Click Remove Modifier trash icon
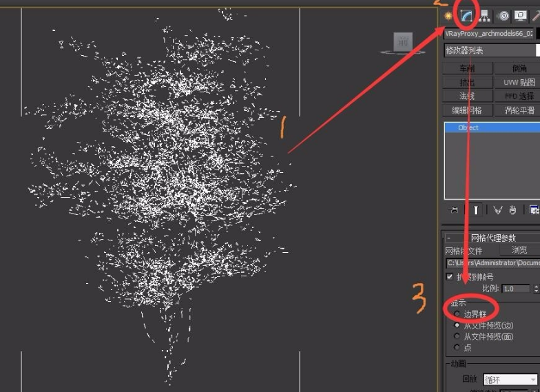This screenshot has height=392, width=540. pos(512,209)
